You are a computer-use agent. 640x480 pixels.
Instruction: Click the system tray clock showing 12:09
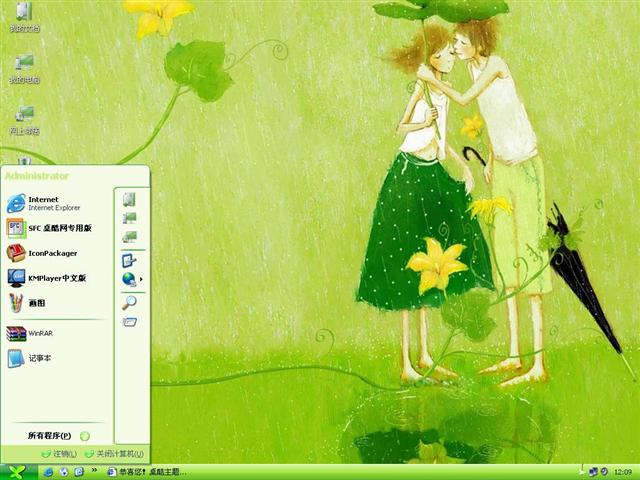pyautogui.click(x=623, y=472)
